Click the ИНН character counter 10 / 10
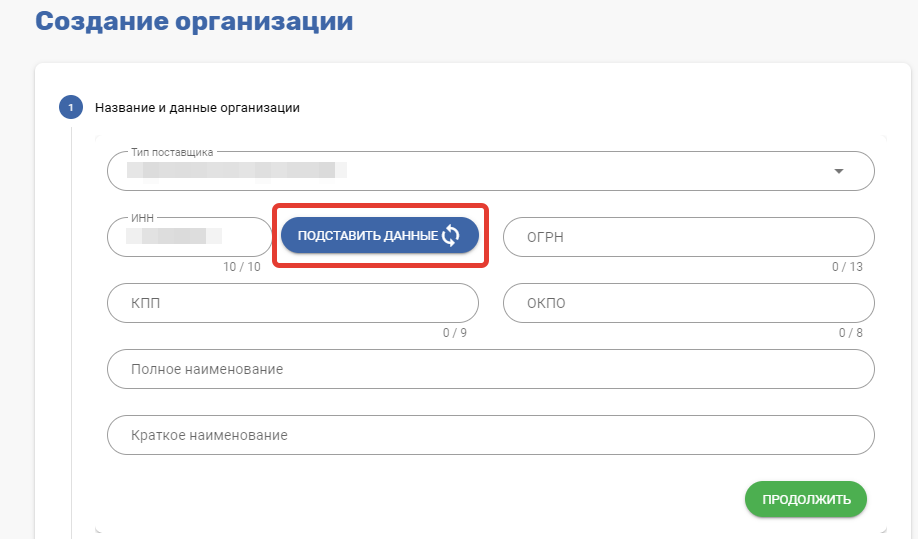 coord(242,267)
